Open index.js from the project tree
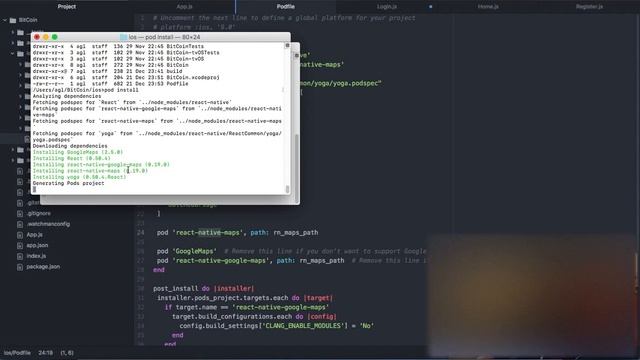The height and width of the screenshot is (360, 640). pos(36,256)
